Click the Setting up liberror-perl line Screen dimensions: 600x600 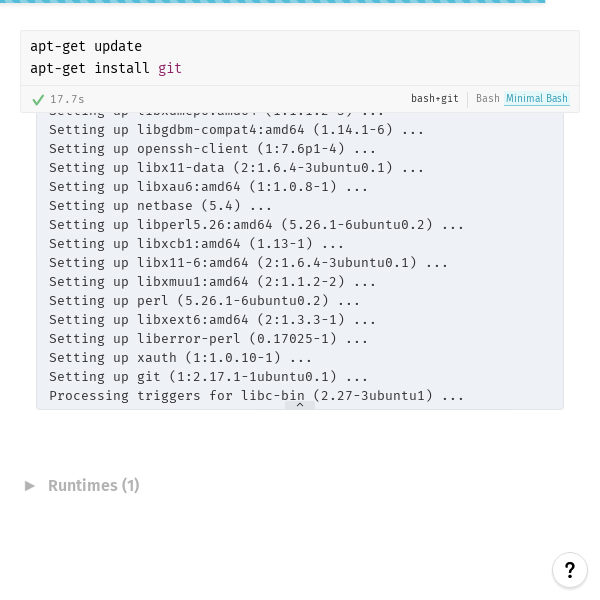pos(208,338)
